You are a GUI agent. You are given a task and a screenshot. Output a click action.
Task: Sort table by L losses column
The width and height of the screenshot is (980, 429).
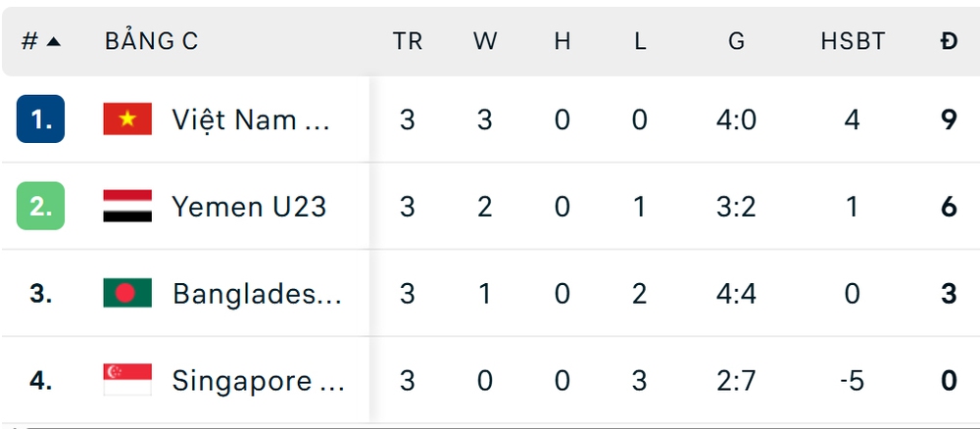[639, 41]
